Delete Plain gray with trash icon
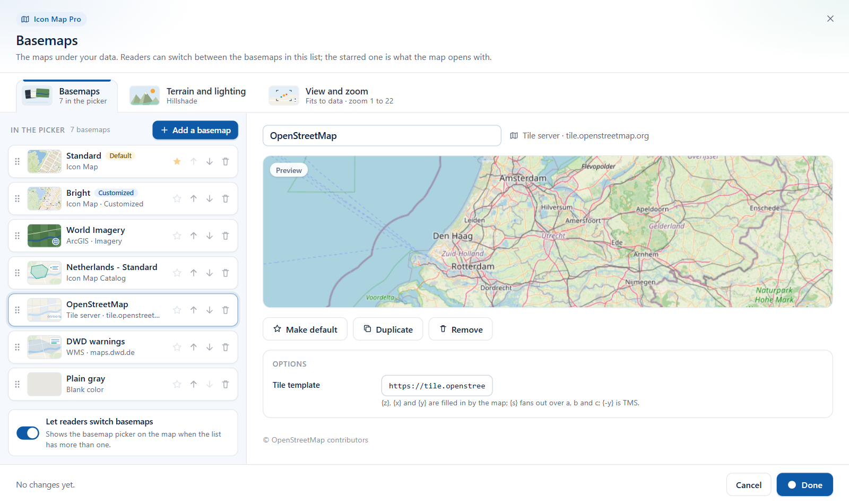 pyautogui.click(x=226, y=384)
